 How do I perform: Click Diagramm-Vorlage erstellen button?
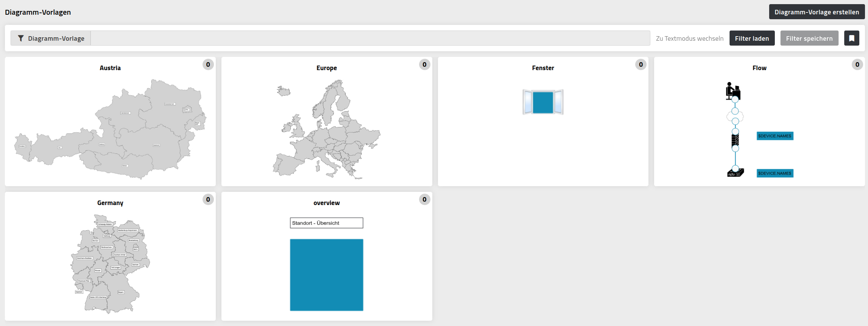tap(817, 12)
